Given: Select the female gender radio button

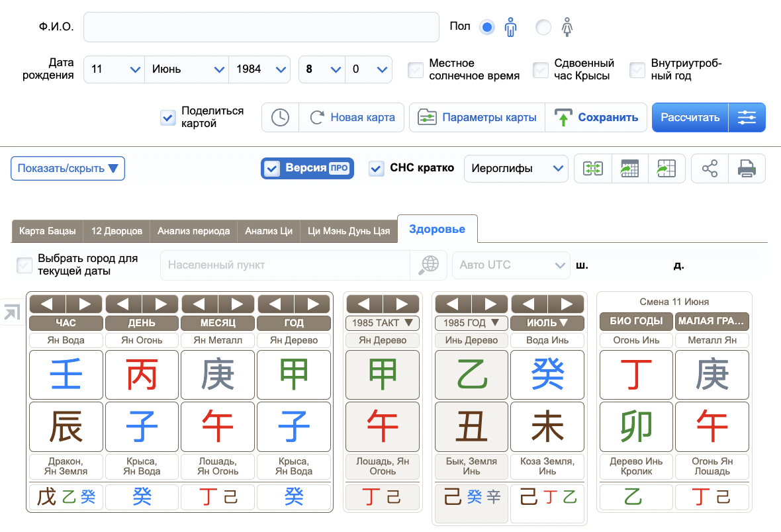Looking at the screenshot, I should pyautogui.click(x=543, y=27).
